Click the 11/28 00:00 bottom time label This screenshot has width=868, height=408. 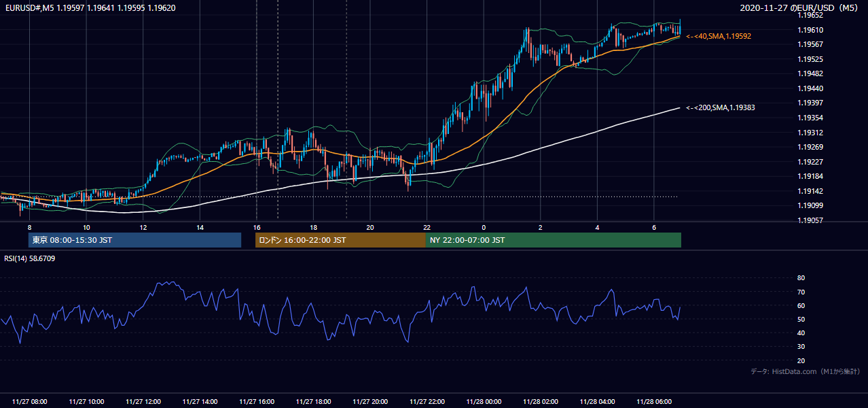pos(484,402)
